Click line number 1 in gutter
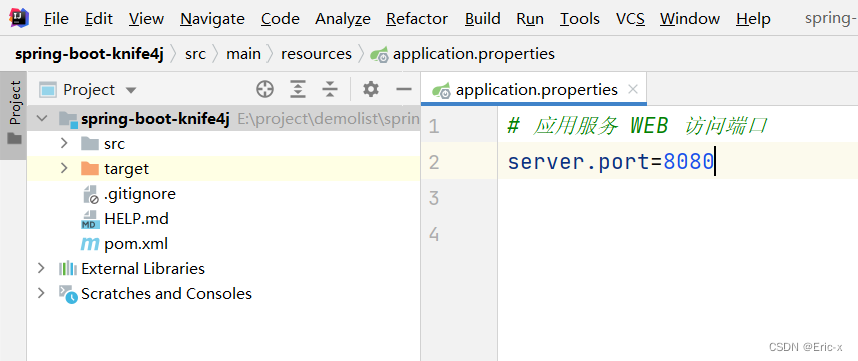This screenshot has height=361, width=858. (434, 127)
